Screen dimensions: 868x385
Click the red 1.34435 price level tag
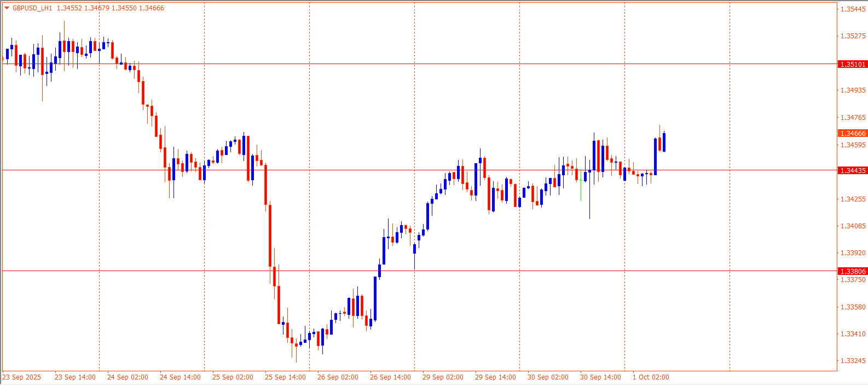pos(853,171)
